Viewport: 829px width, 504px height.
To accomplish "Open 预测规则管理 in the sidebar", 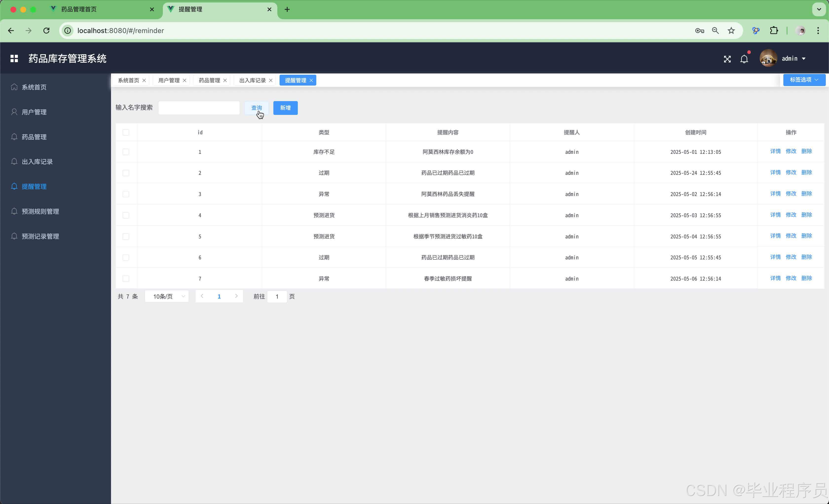I will tap(40, 212).
